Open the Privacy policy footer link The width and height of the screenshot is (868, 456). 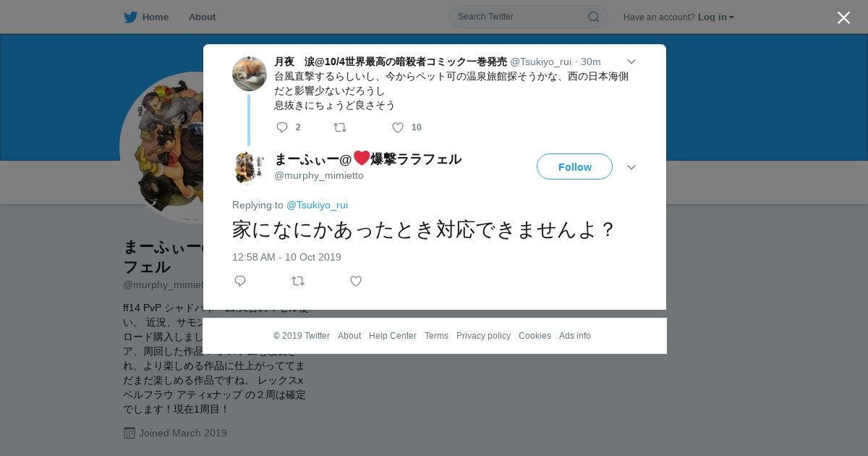pos(483,336)
